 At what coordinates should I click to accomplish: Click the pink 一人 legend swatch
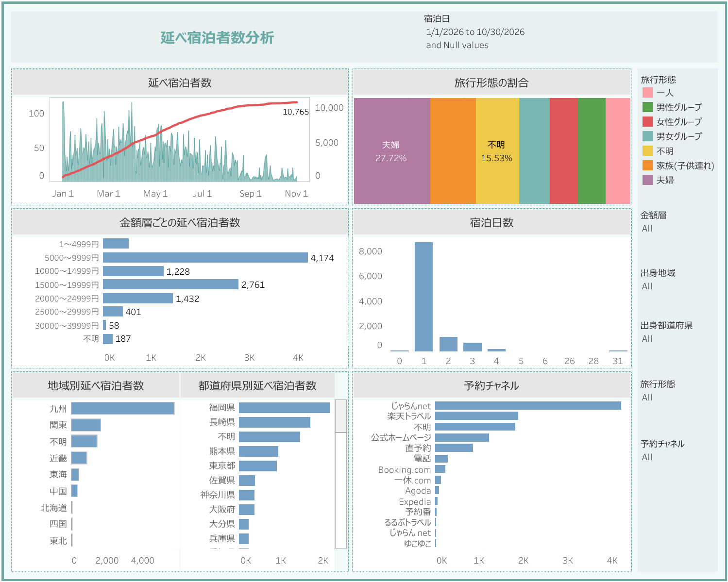tap(647, 93)
